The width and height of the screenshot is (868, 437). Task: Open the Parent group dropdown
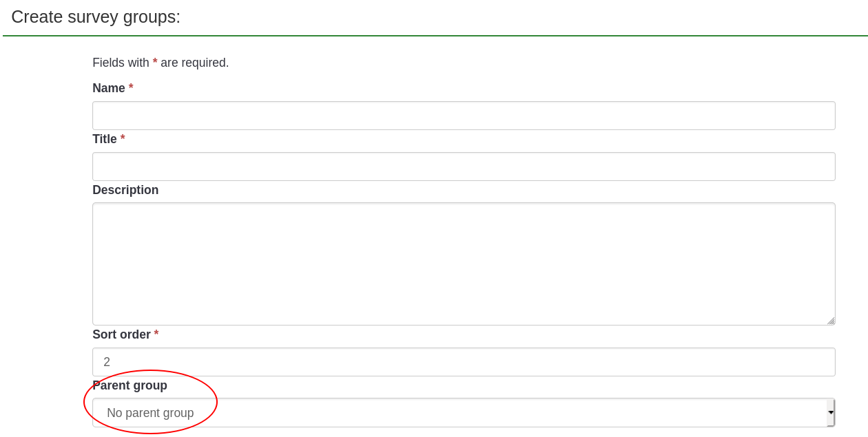(463, 413)
